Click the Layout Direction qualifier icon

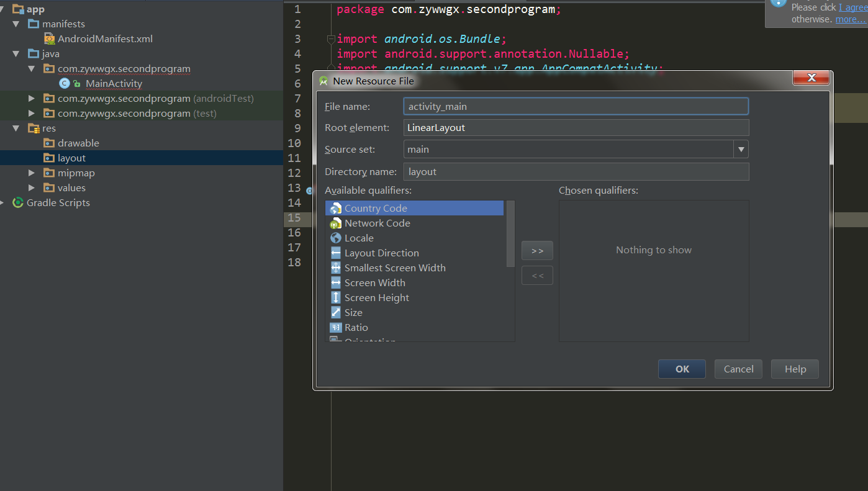335,253
